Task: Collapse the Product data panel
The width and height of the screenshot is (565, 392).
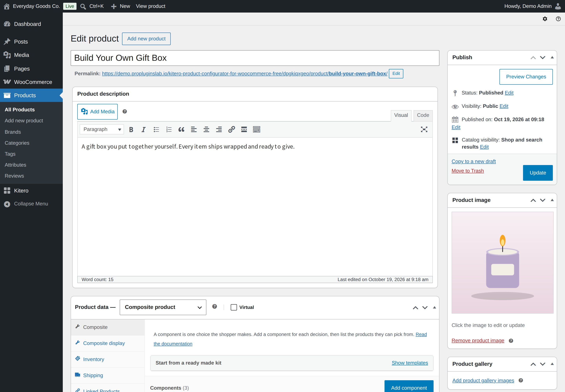Action: 434,308
